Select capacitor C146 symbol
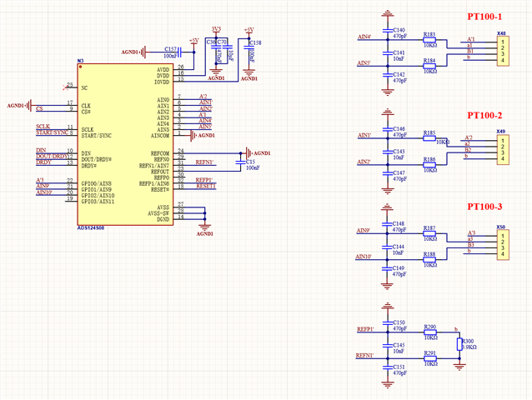The width and height of the screenshot is (532, 400). click(x=387, y=129)
